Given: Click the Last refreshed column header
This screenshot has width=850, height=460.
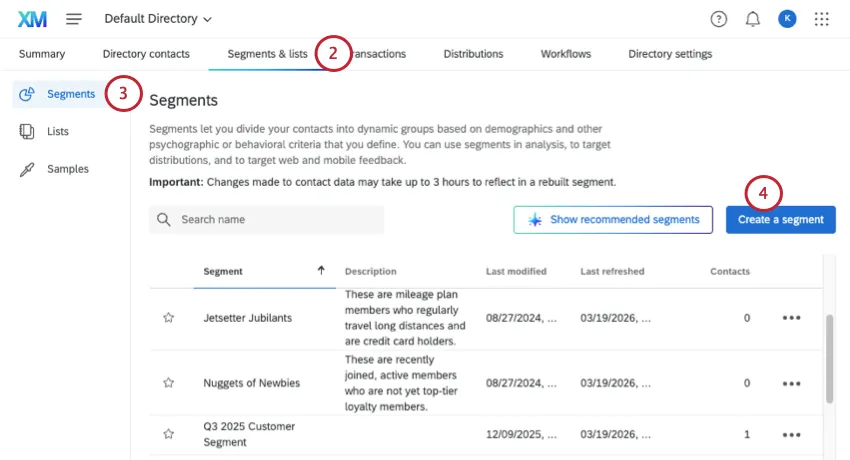Looking at the screenshot, I should click(x=613, y=271).
